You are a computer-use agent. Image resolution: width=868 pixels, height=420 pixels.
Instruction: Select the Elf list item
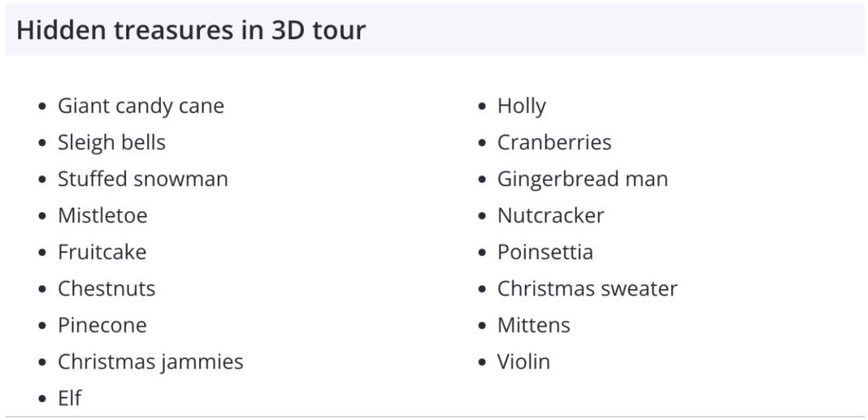pos(70,398)
